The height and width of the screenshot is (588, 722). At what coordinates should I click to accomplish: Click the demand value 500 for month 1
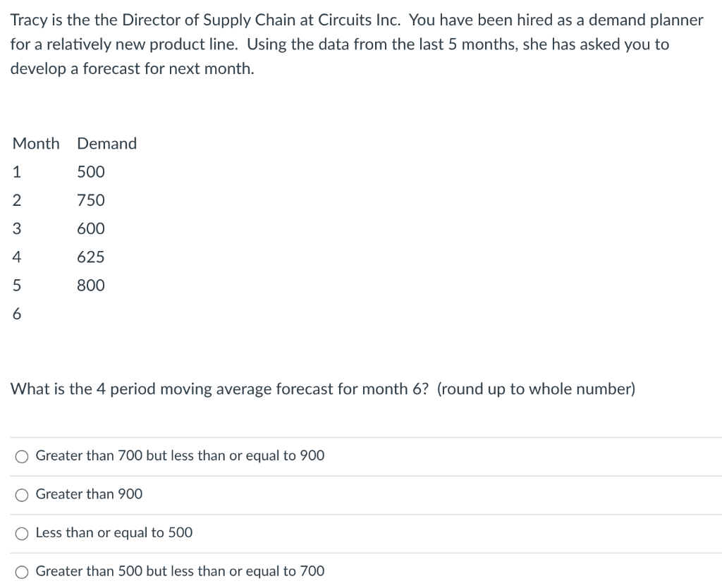coord(90,171)
